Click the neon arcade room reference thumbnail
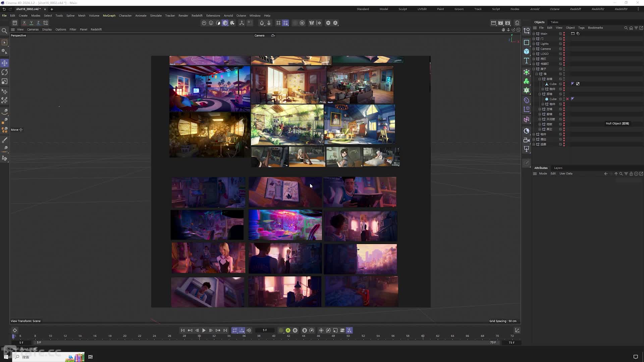The image size is (644, 362). (285, 225)
